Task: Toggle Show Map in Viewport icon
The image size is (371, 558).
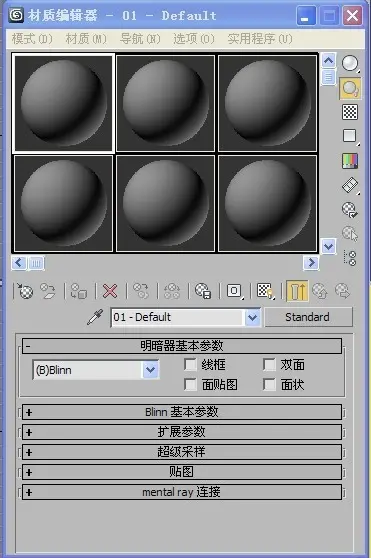Action: tap(265, 291)
